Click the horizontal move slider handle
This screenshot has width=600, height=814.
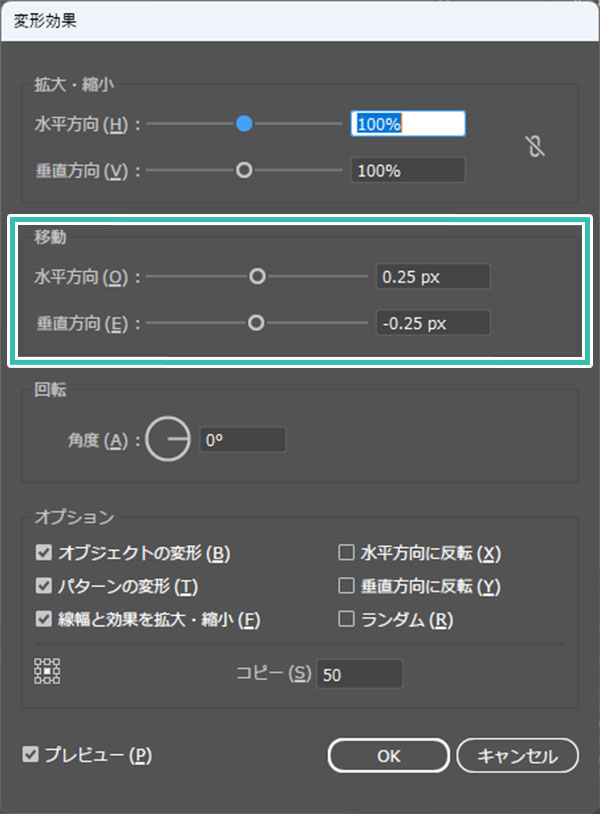(257, 276)
